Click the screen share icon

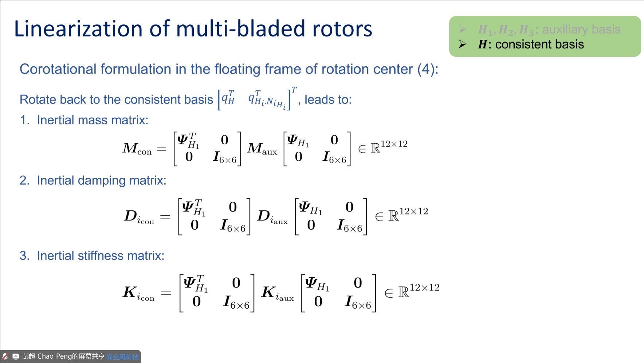[16, 356]
